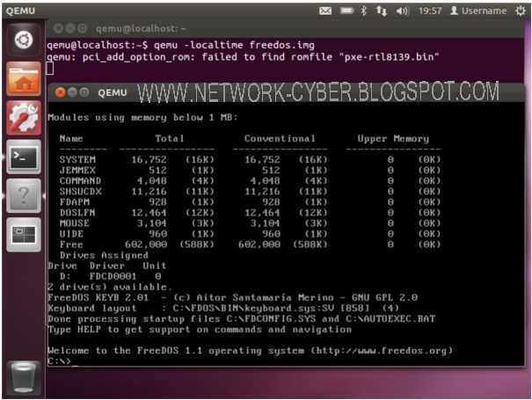Click the SHSUCDX module row name
Image resolution: width=532 pixels, height=400 pixels.
80,192
